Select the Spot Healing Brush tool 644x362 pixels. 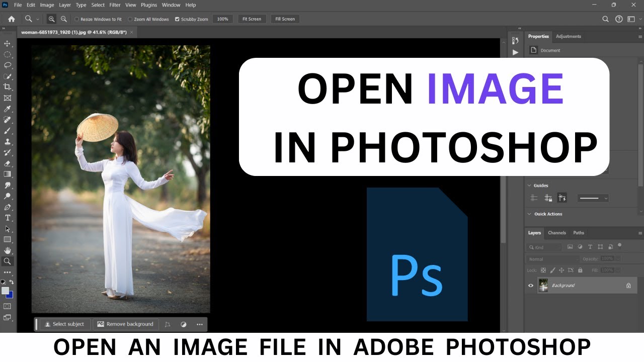tap(8, 120)
